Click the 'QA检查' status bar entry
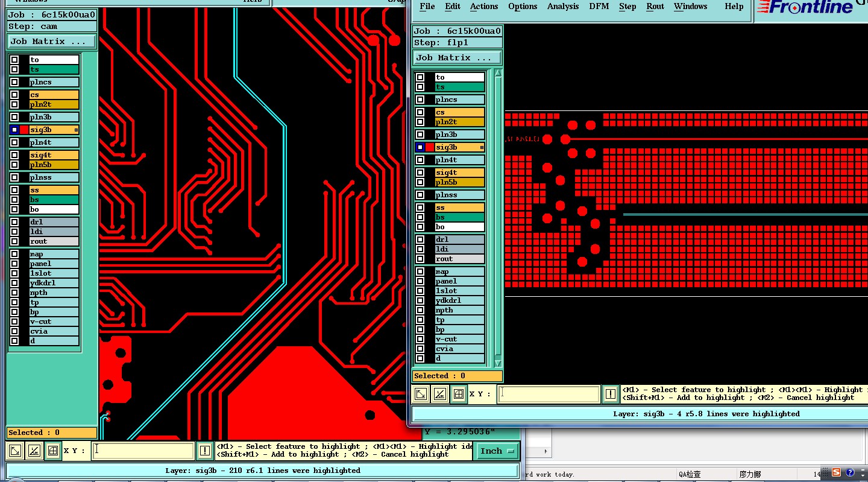868x482 pixels. point(690,474)
